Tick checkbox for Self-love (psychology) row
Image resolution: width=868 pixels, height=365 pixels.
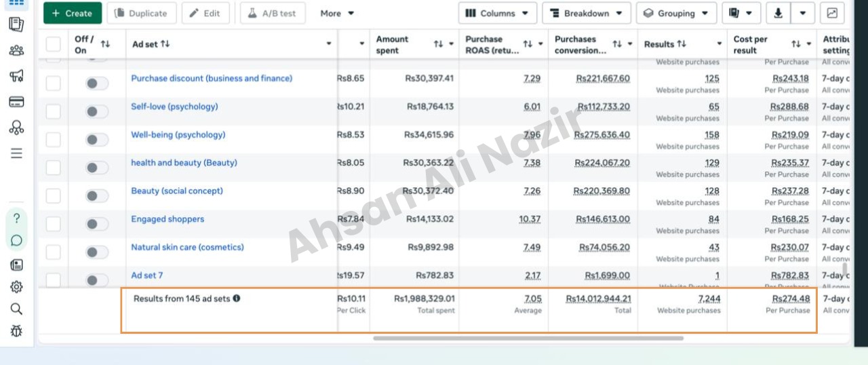coord(53,111)
